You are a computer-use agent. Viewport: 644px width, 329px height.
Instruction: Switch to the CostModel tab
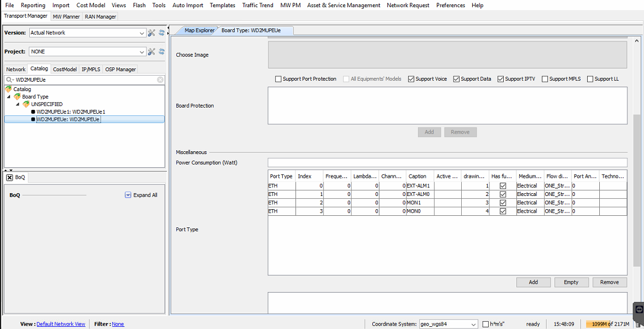pos(65,70)
